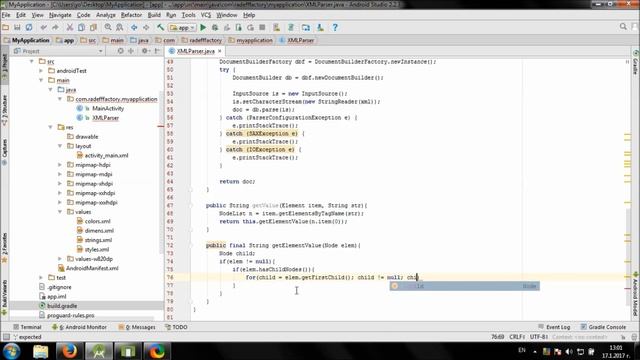Click the MyApplication breadcrumb
The image size is (640, 360).
[27, 40]
